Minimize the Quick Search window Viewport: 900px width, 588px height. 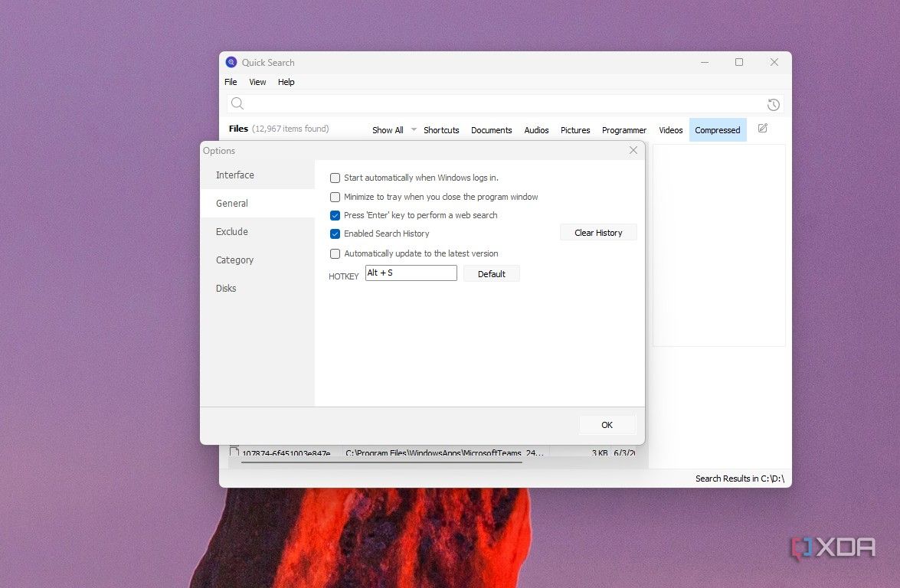pyautogui.click(x=704, y=62)
